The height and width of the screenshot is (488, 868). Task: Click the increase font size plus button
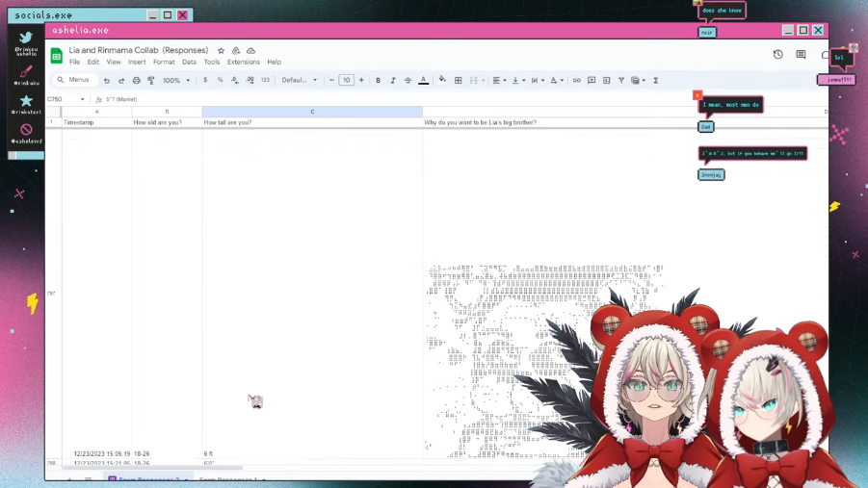tap(361, 81)
